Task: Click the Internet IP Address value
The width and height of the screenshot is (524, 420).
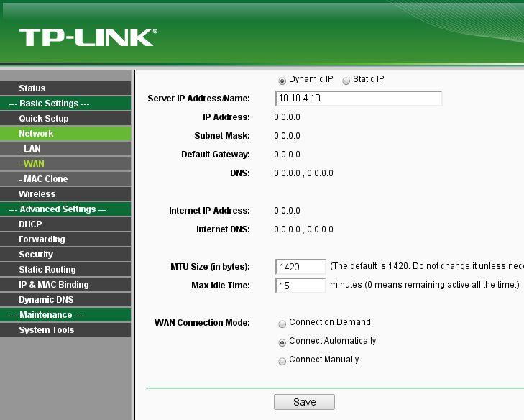Action: point(287,211)
